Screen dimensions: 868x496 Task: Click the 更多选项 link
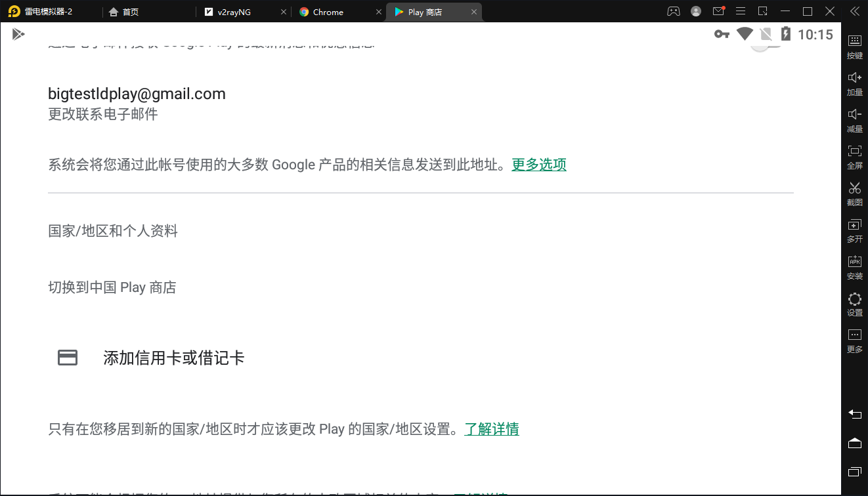click(538, 165)
